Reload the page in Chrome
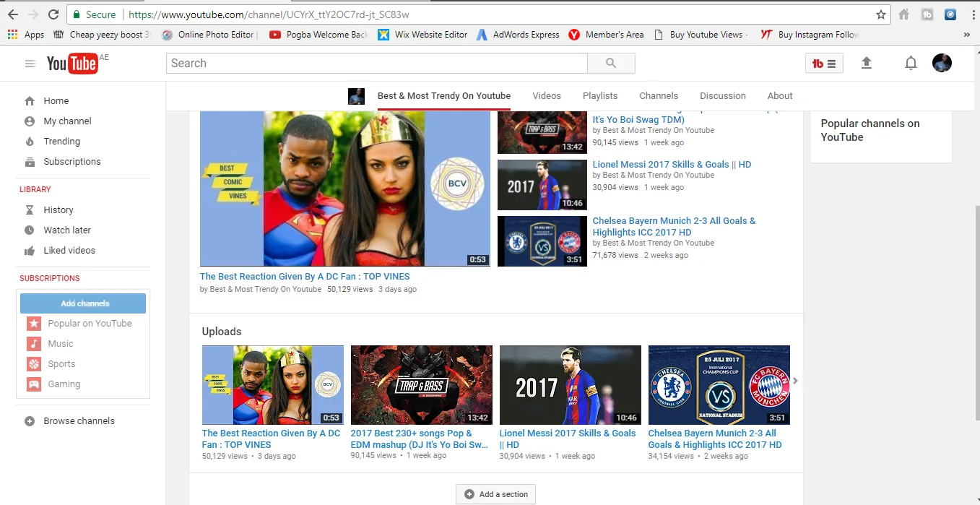Screen dimensions: 980x505 (x=53, y=14)
